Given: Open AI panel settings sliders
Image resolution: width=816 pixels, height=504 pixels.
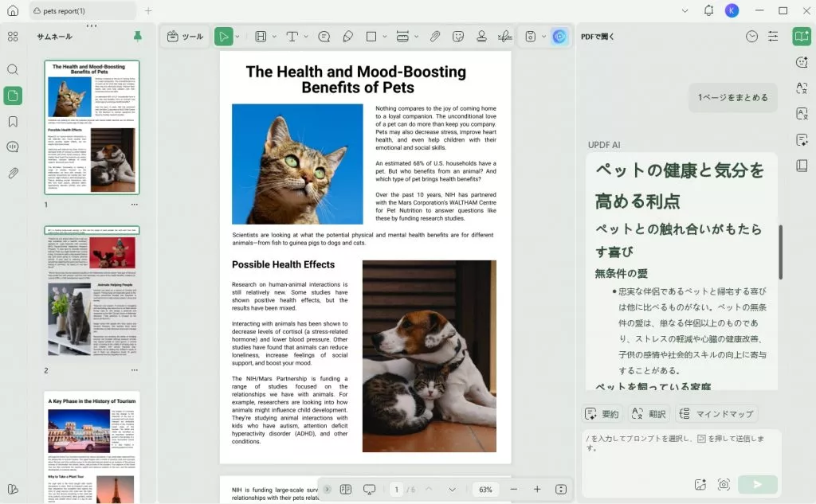Looking at the screenshot, I should [x=773, y=36].
